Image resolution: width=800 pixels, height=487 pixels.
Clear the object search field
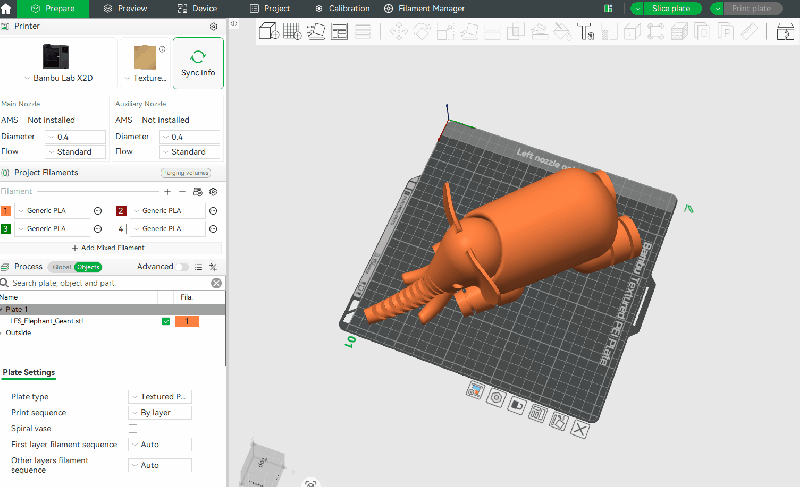(217, 283)
